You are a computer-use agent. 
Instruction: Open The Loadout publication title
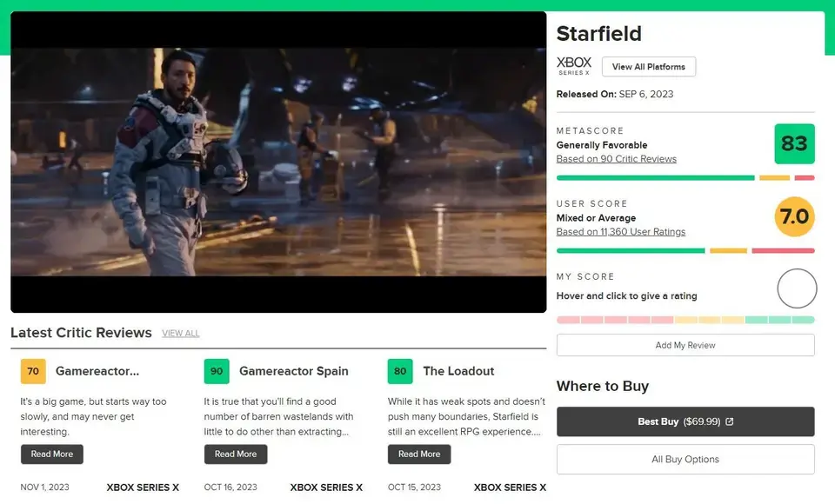click(x=458, y=371)
